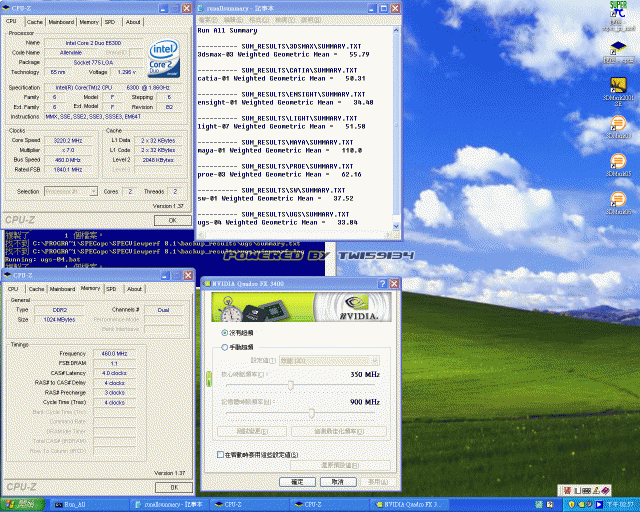Open the Notepad File menu
Viewport: 640px width, 512px height.
point(208,20)
